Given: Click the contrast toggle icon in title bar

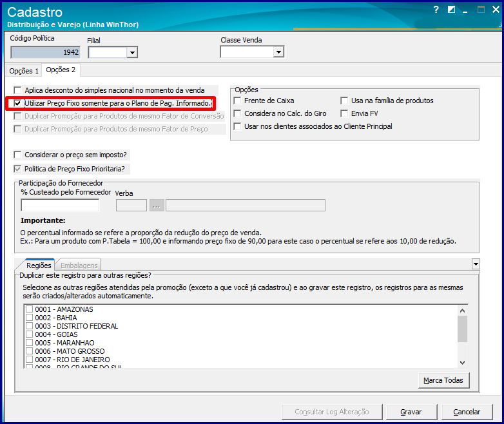Looking at the screenshot, I should (x=451, y=10).
